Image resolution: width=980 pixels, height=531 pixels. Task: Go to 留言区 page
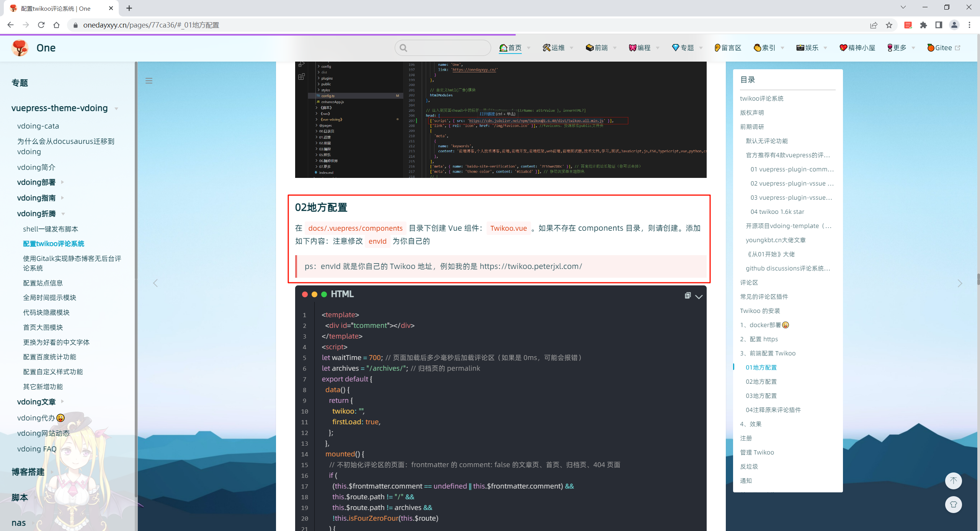pyautogui.click(x=728, y=48)
